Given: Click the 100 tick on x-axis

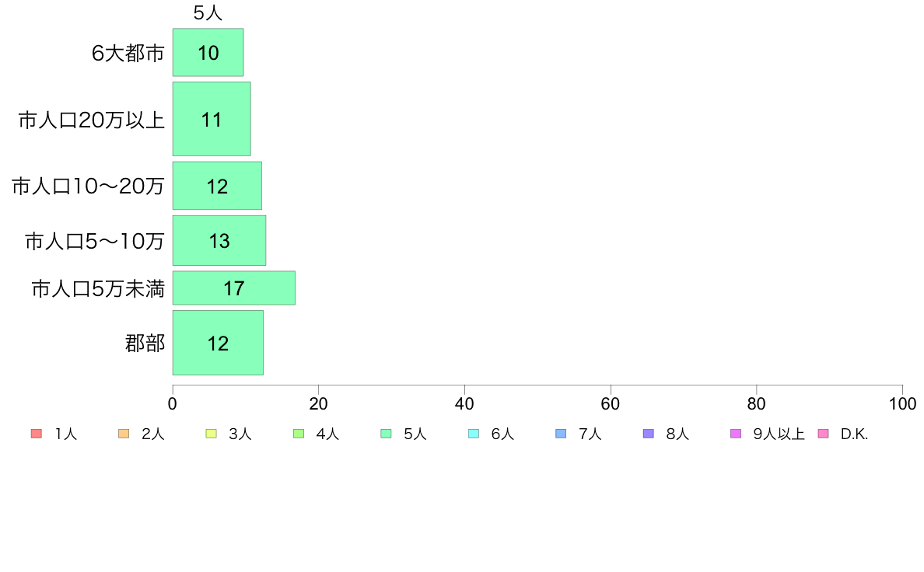Looking at the screenshot, I should tap(902, 403).
